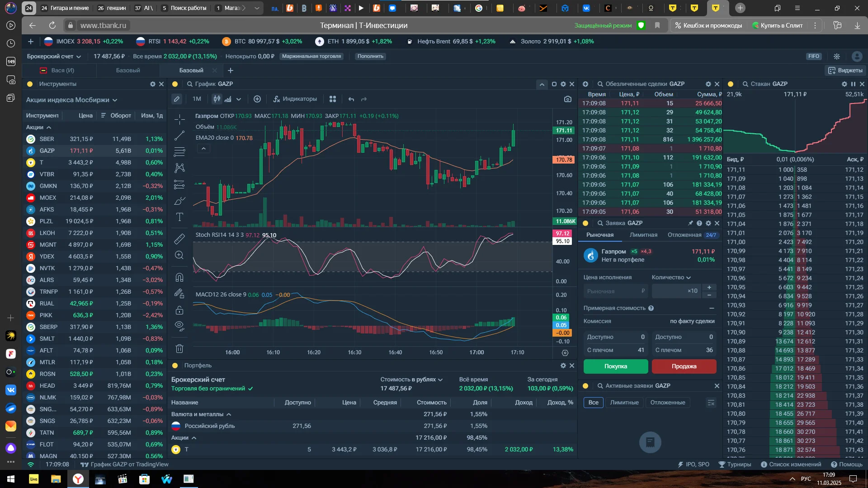This screenshot has height=488, width=868.
Task: Select the trend line drawing tool
Action: pos(179,136)
